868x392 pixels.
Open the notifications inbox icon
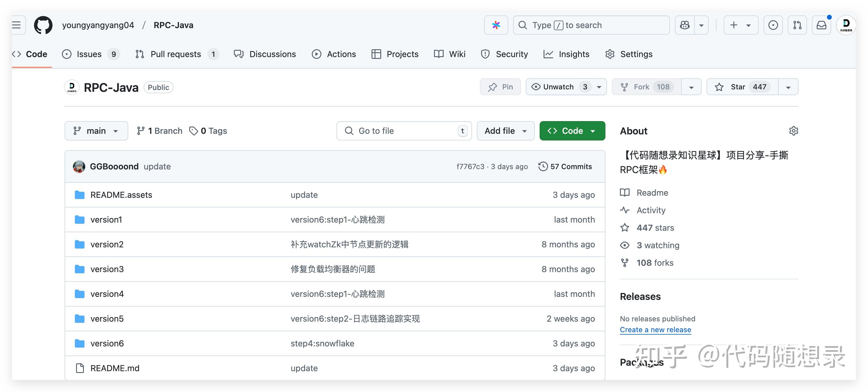pos(822,25)
